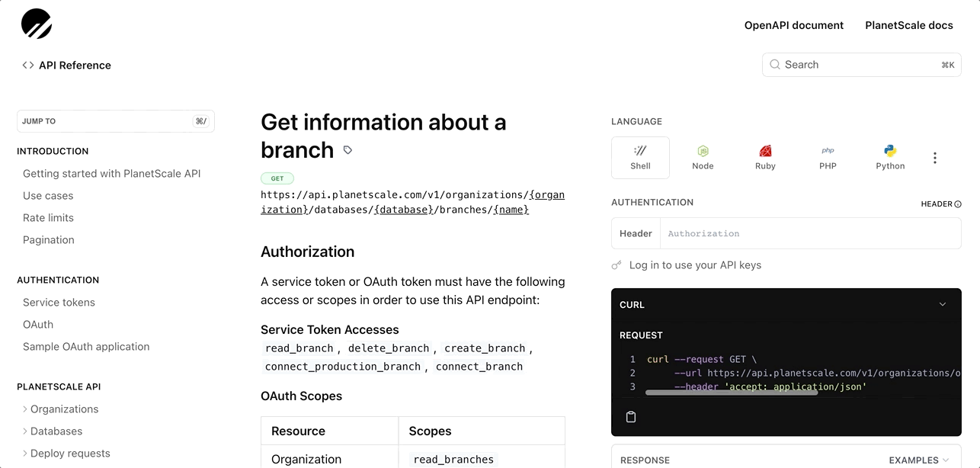Click the Authorization header input
The image size is (980, 468).
810,234
